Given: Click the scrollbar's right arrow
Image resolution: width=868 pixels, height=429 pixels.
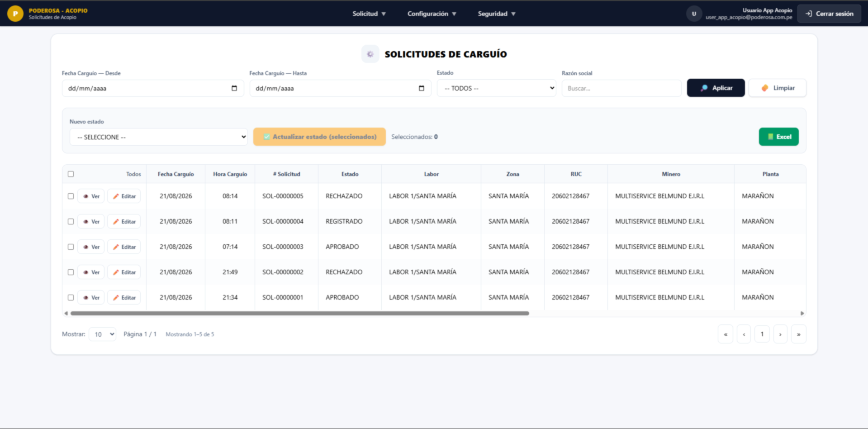Looking at the screenshot, I should coord(802,313).
